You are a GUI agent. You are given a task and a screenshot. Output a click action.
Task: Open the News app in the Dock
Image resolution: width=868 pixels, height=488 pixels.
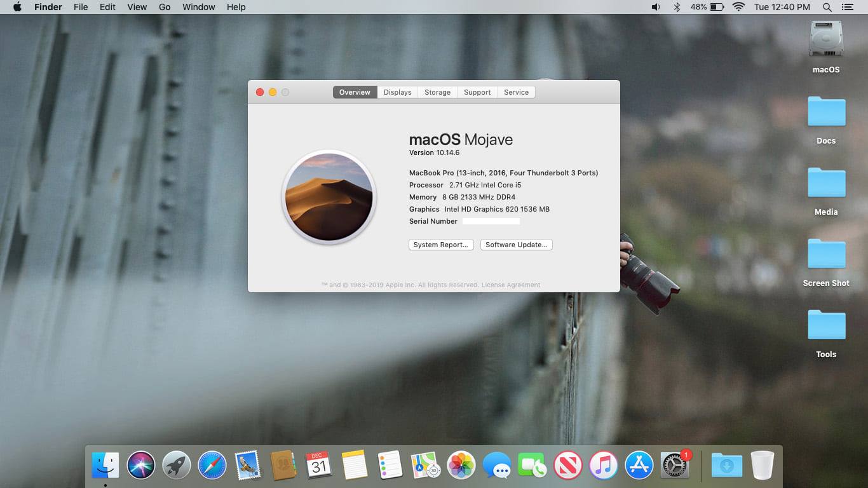(568, 465)
